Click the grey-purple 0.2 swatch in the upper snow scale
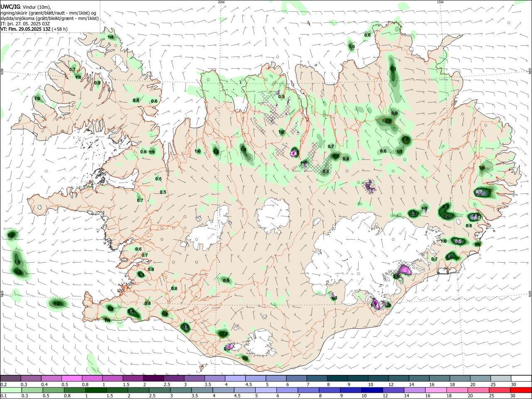Viewport: 532px width, 399px height. pyautogui.click(x=10, y=379)
